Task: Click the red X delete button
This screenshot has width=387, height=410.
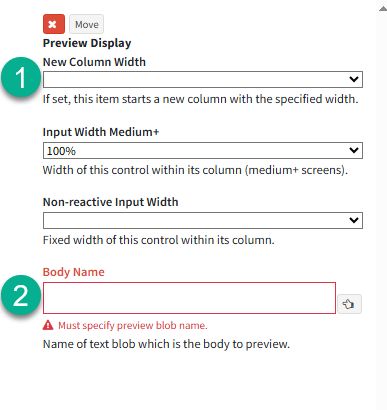Action: pyautogui.click(x=54, y=24)
